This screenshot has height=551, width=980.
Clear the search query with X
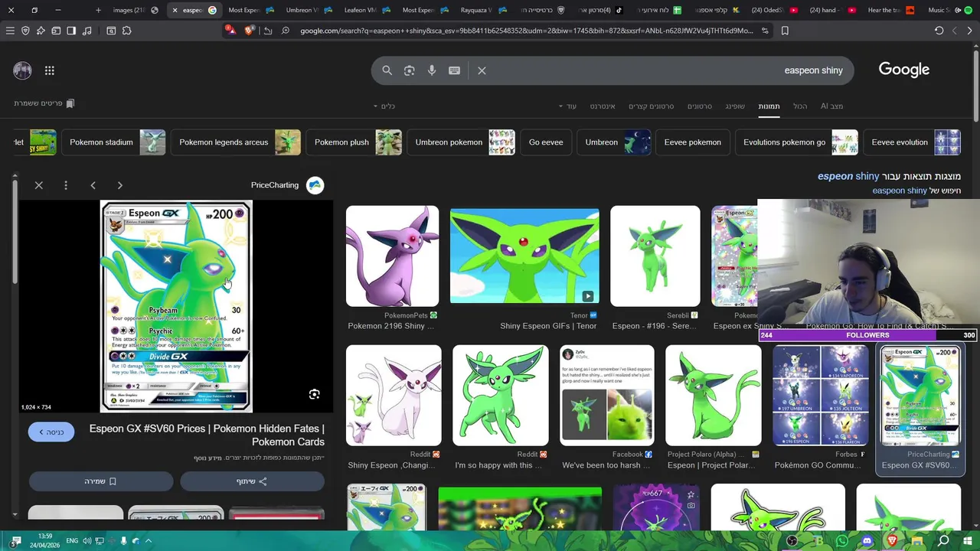tap(482, 70)
